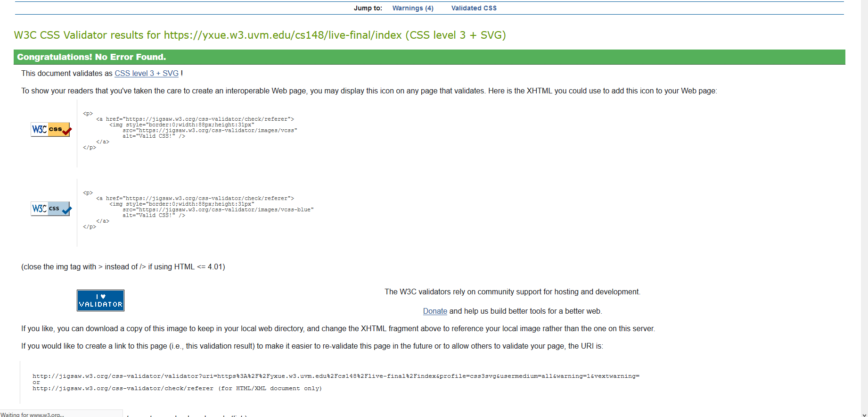Click the 'This document validates as' sentence
This screenshot has width=868, height=417.
(x=67, y=74)
